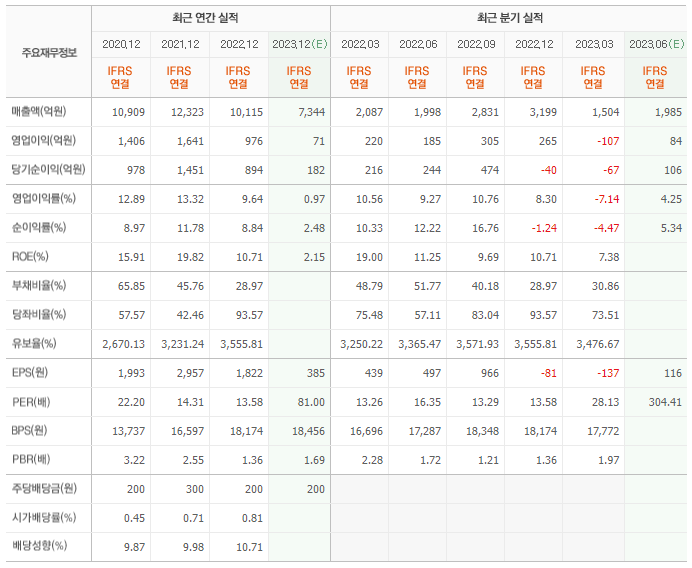The image size is (692, 568).
Task: Click the 부채비율(%) row label
Action: point(39,286)
